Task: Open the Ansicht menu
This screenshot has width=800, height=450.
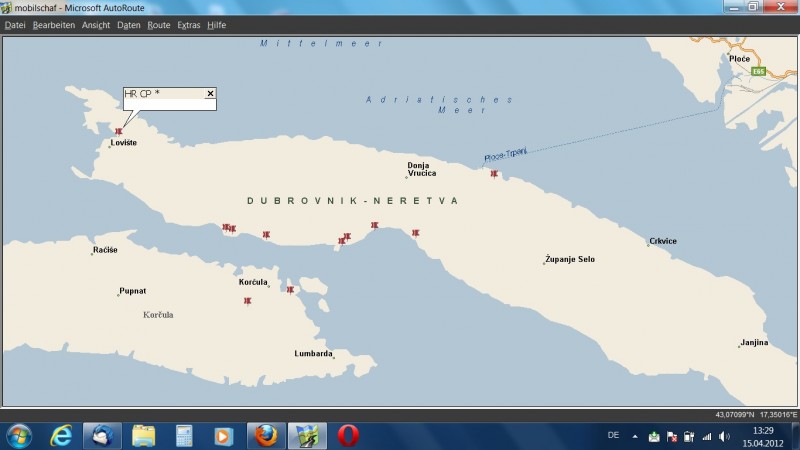Action: [x=96, y=24]
